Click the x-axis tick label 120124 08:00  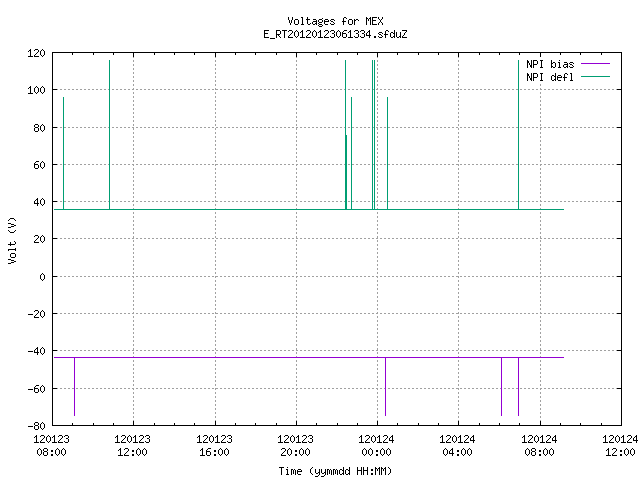[x=539, y=446]
